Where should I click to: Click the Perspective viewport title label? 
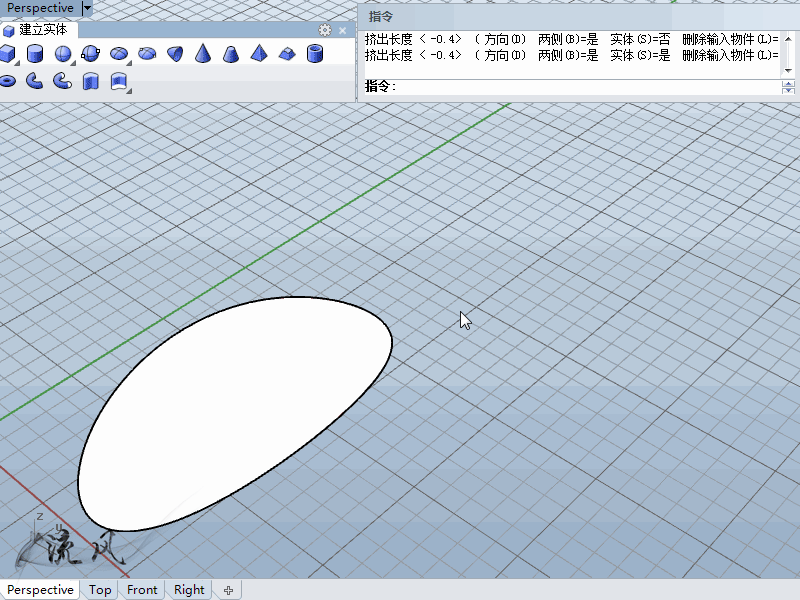tap(40, 8)
